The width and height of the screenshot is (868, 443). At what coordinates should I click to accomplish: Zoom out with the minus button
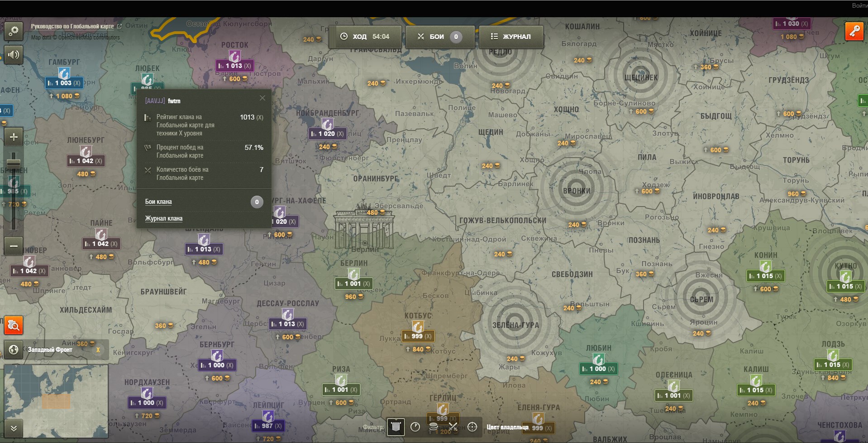click(x=14, y=246)
